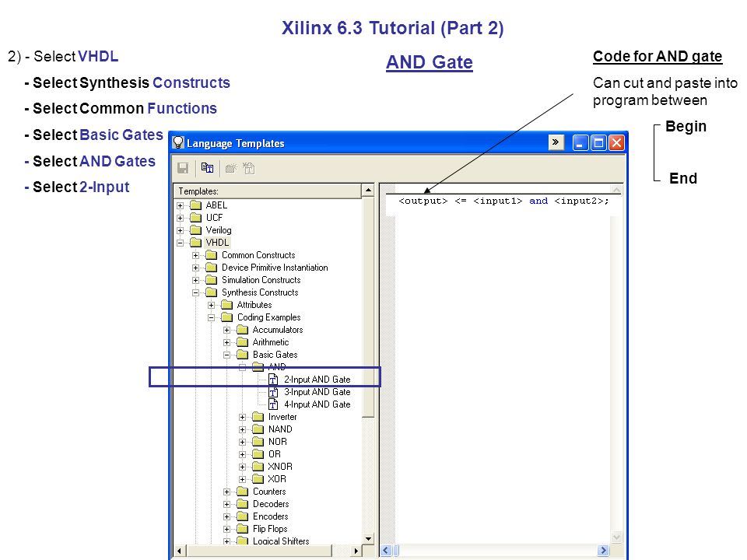Click code pane horizontal scroll right arrow
747x560 pixels.
tap(604, 551)
